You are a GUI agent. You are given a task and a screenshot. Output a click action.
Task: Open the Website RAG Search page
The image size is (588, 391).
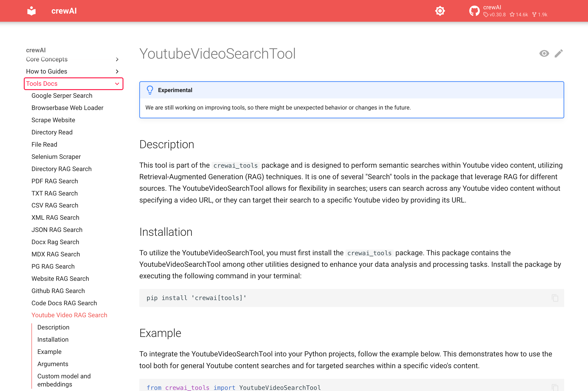coord(60,279)
